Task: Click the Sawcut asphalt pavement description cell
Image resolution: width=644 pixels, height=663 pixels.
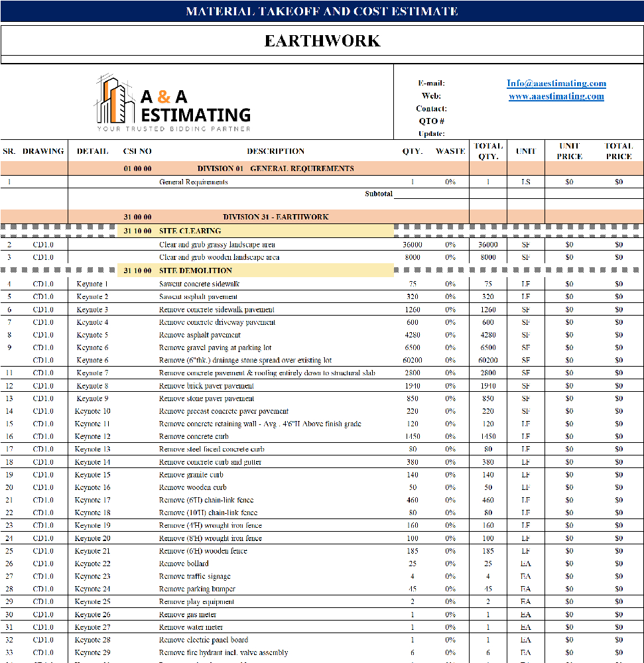Action: [198, 297]
